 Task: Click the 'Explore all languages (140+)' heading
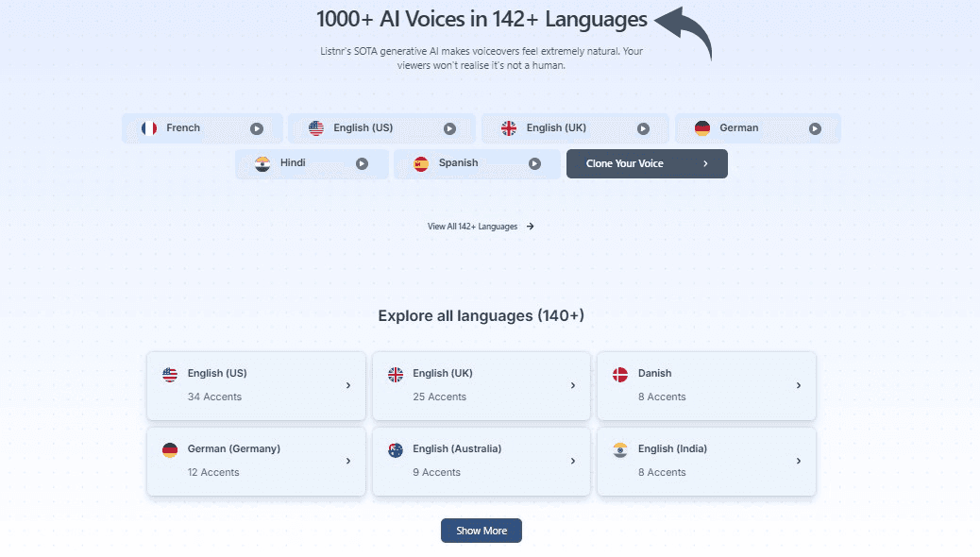click(482, 315)
